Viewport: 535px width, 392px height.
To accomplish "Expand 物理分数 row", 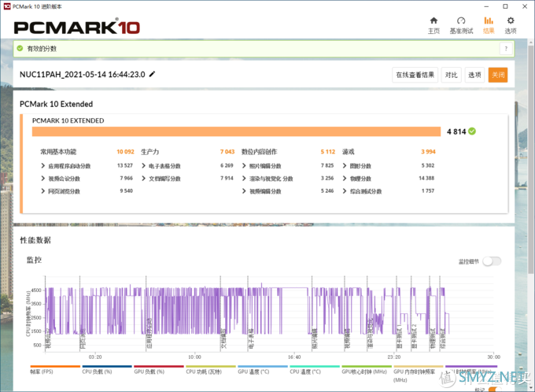I will [x=345, y=178].
